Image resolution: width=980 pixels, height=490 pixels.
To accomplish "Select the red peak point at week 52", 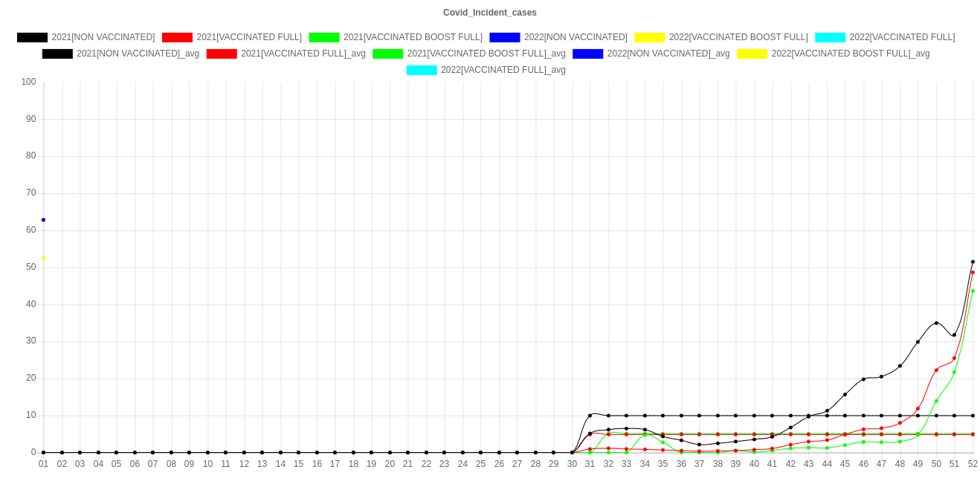I will [973, 272].
